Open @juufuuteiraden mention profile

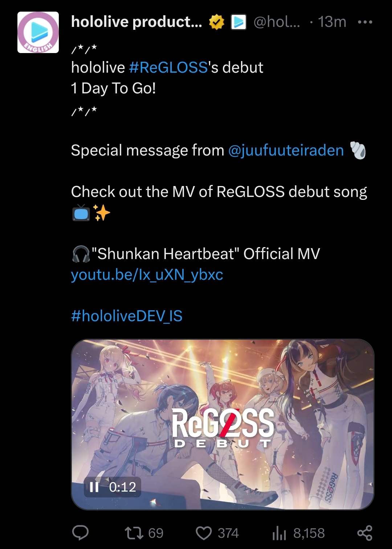286,150
